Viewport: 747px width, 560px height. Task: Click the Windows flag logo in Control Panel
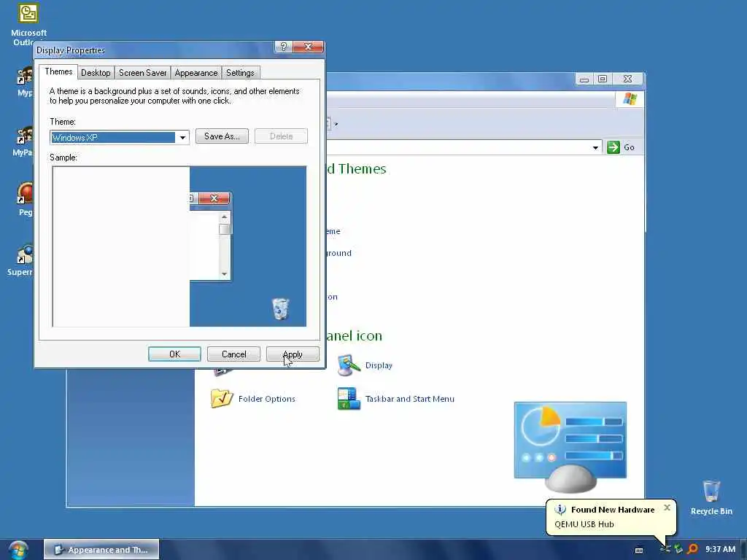[630, 99]
